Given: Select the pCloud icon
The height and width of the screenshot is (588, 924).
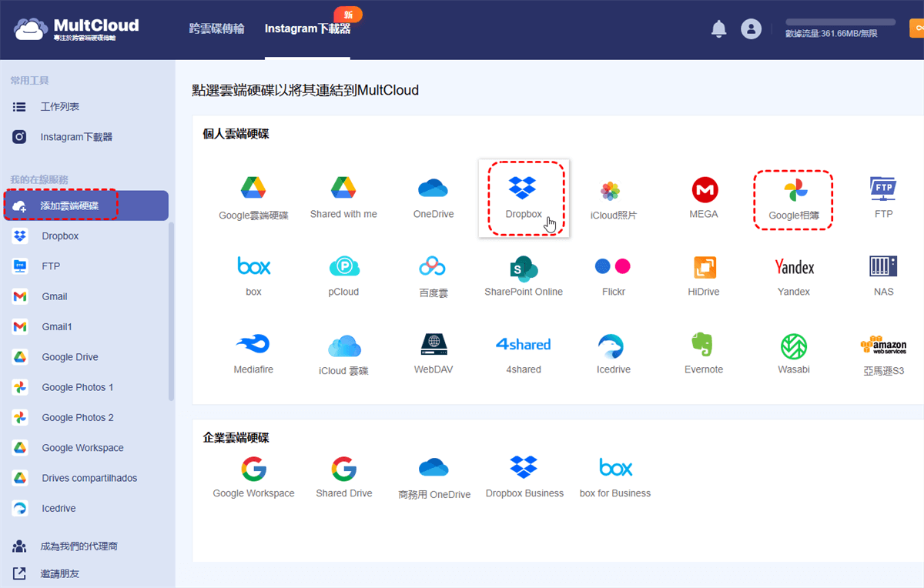Looking at the screenshot, I should point(344,266).
